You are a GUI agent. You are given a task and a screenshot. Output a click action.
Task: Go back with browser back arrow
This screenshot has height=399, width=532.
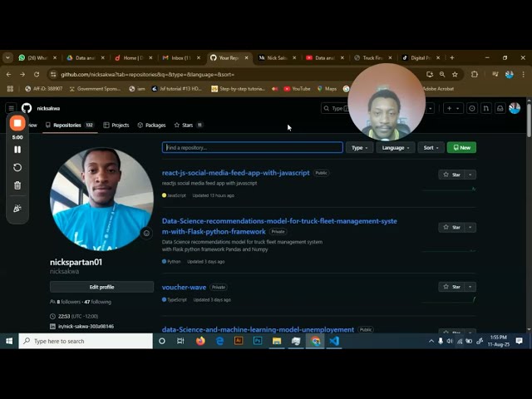[x=9, y=74]
